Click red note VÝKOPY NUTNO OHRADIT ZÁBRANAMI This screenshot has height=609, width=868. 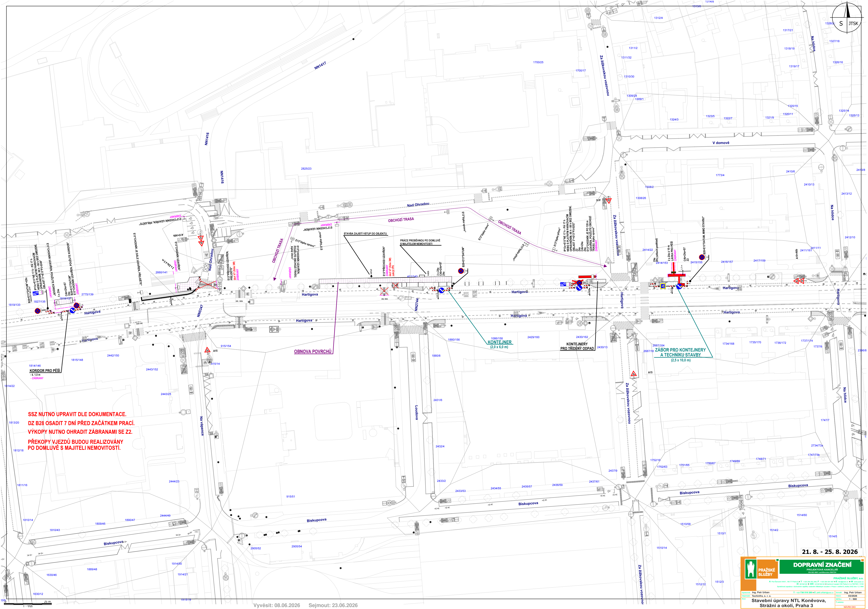pos(80,432)
